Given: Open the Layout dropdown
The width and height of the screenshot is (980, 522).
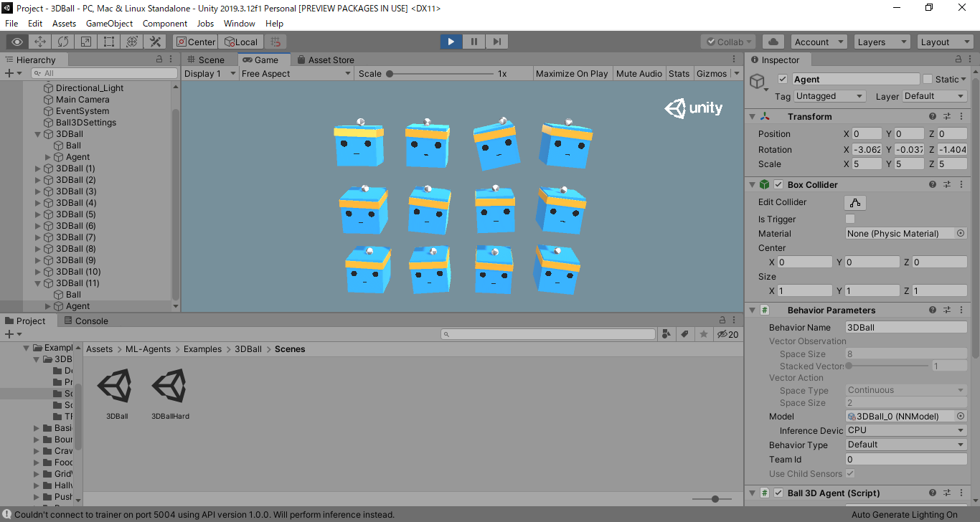Looking at the screenshot, I should [x=945, y=42].
